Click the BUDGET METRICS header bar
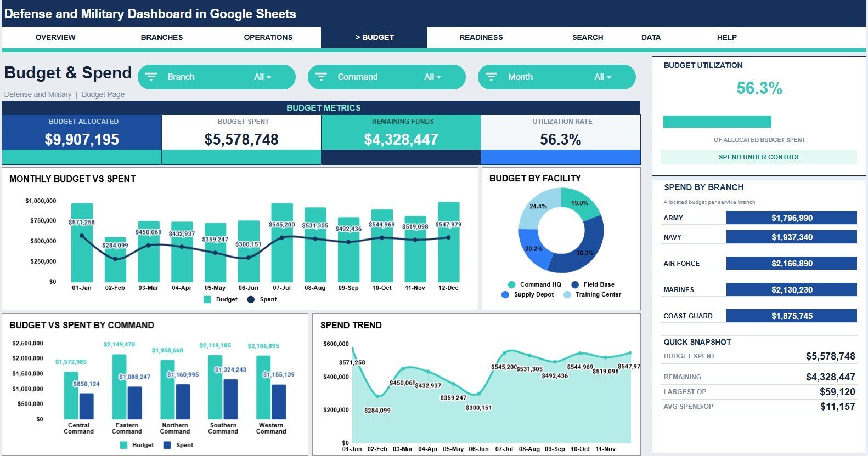The image size is (868, 456). (x=321, y=108)
